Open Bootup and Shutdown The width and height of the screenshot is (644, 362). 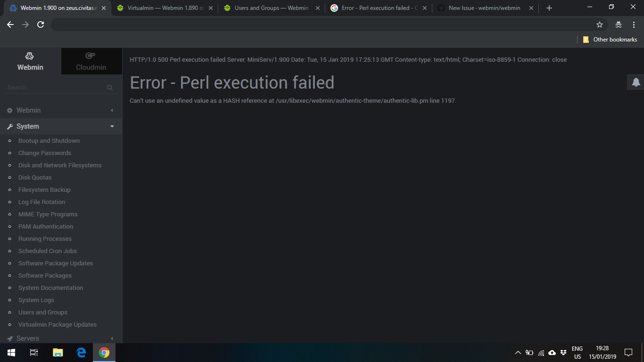pyautogui.click(x=49, y=140)
